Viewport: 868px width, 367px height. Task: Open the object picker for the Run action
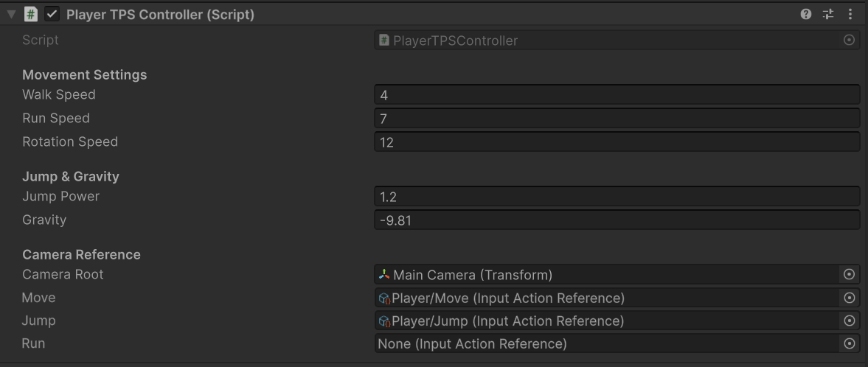849,344
